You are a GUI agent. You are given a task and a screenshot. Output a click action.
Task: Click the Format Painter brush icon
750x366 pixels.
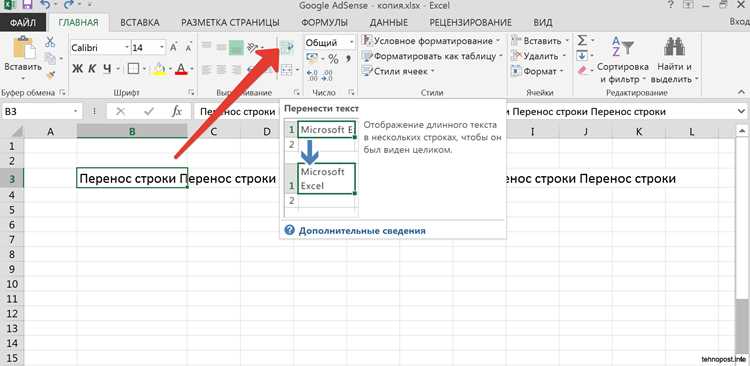[x=50, y=75]
